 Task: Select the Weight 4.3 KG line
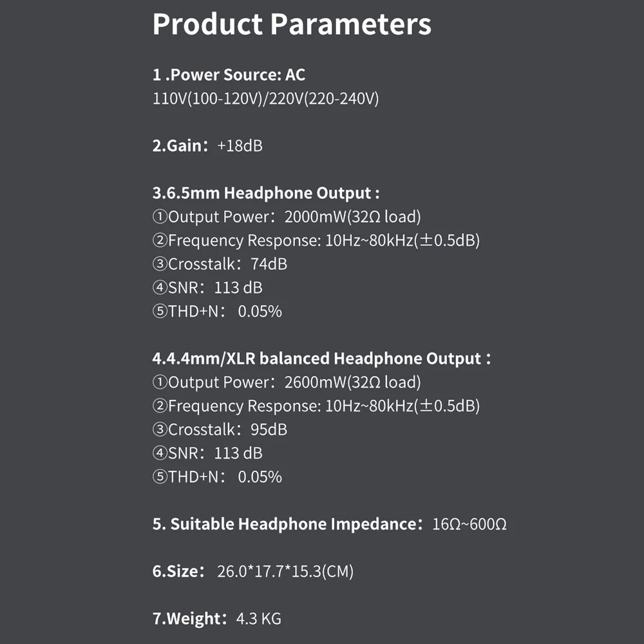coord(217,618)
